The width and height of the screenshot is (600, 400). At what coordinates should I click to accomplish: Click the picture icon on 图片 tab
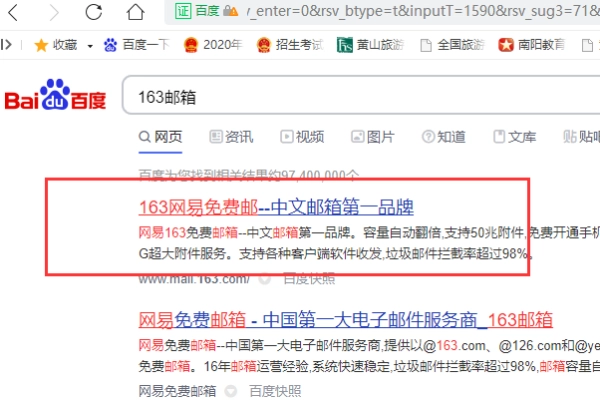tap(357, 137)
